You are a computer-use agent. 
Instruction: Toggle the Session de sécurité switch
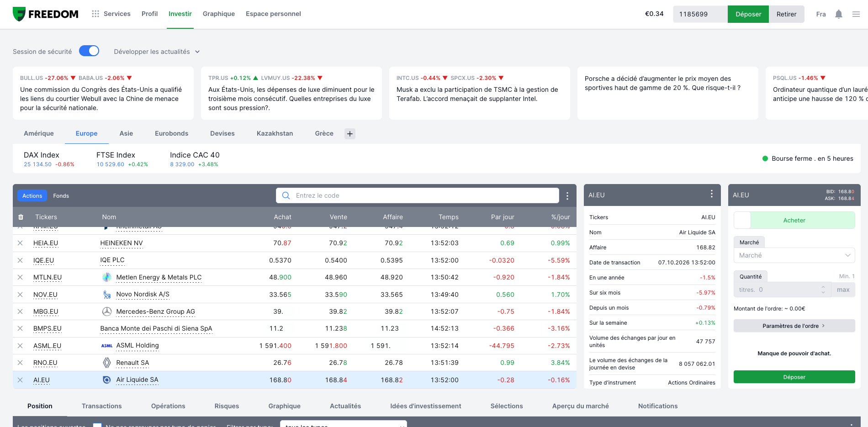[x=89, y=51]
